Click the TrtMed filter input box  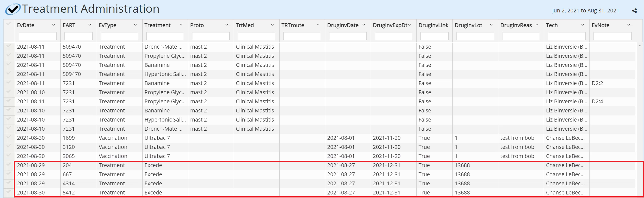(x=256, y=36)
